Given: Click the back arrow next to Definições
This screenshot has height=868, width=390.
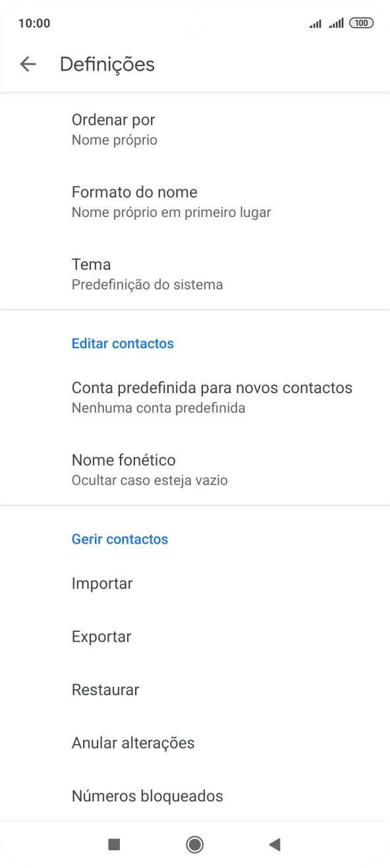Looking at the screenshot, I should tap(28, 64).
